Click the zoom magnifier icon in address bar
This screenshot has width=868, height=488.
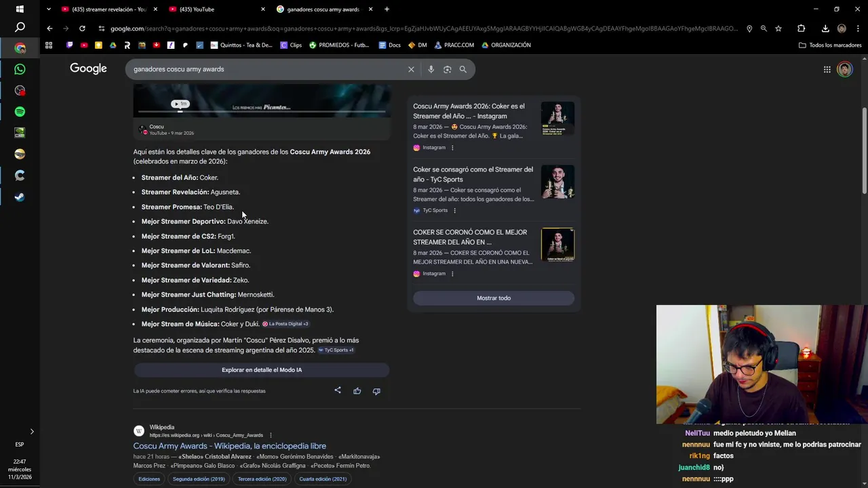[764, 28]
